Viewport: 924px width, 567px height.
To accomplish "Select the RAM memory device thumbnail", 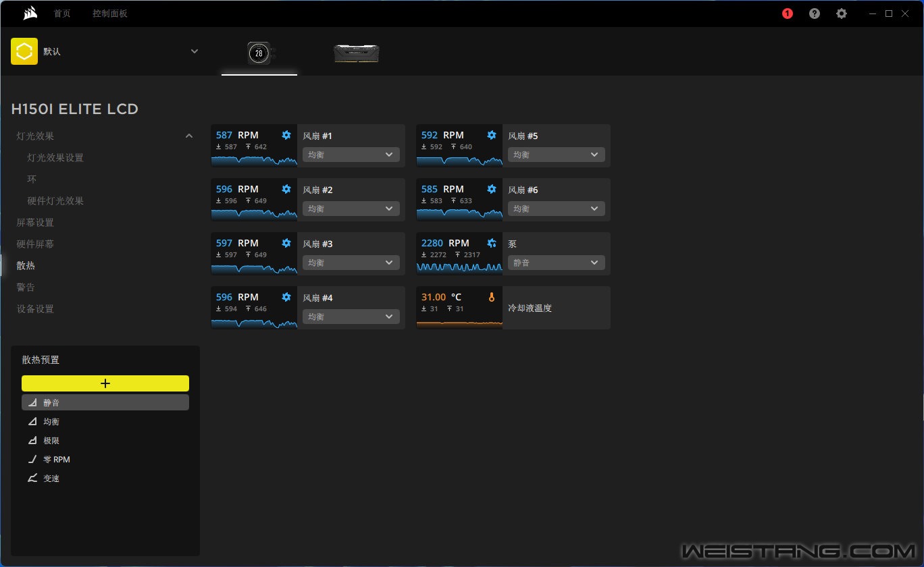I will [357, 53].
